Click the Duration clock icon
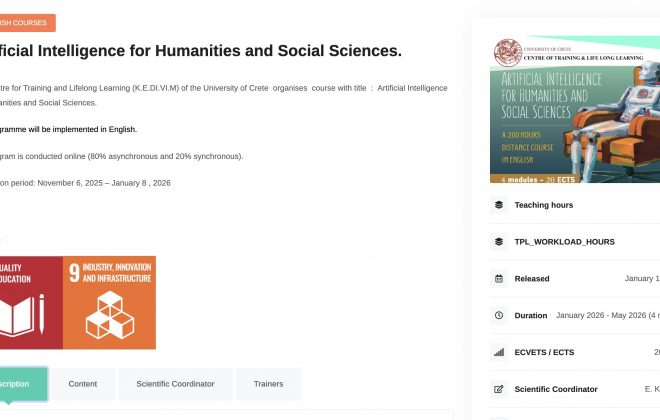This screenshot has width=660, height=420. pos(499,315)
